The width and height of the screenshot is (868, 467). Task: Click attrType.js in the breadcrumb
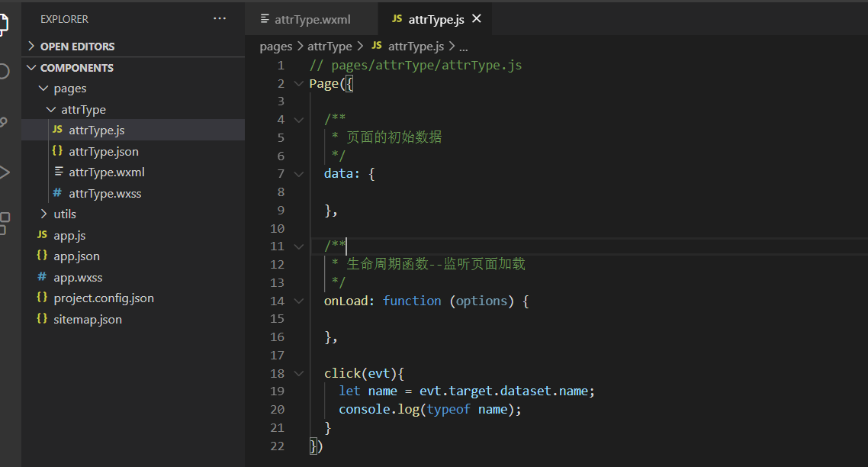[416, 47]
